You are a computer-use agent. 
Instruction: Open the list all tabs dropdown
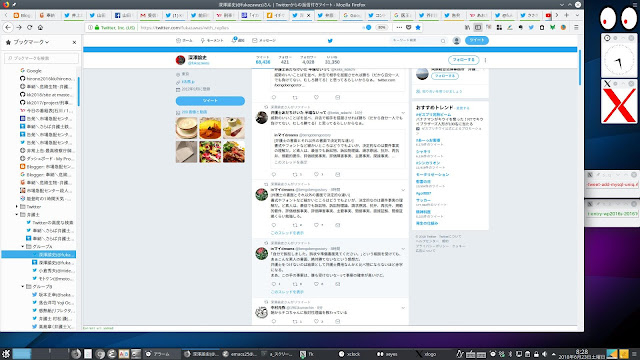point(577,15)
